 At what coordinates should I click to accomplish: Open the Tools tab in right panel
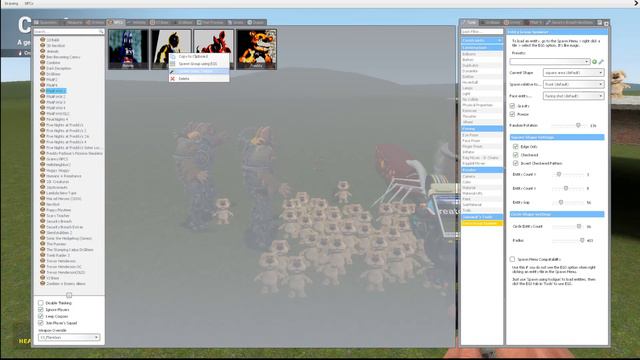469,22
